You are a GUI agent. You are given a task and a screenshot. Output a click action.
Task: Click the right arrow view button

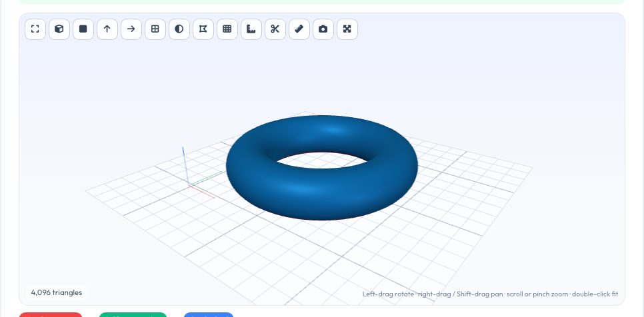[131, 29]
